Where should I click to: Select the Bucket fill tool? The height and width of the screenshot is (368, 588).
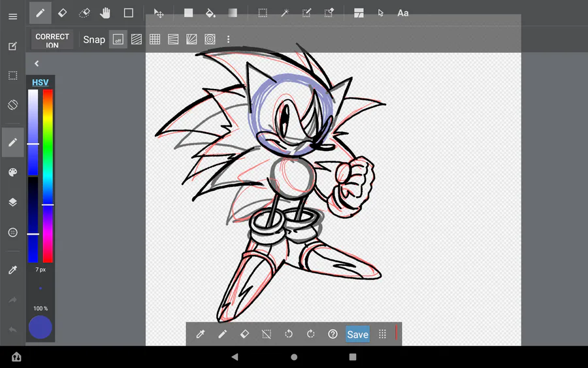pyautogui.click(x=210, y=14)
